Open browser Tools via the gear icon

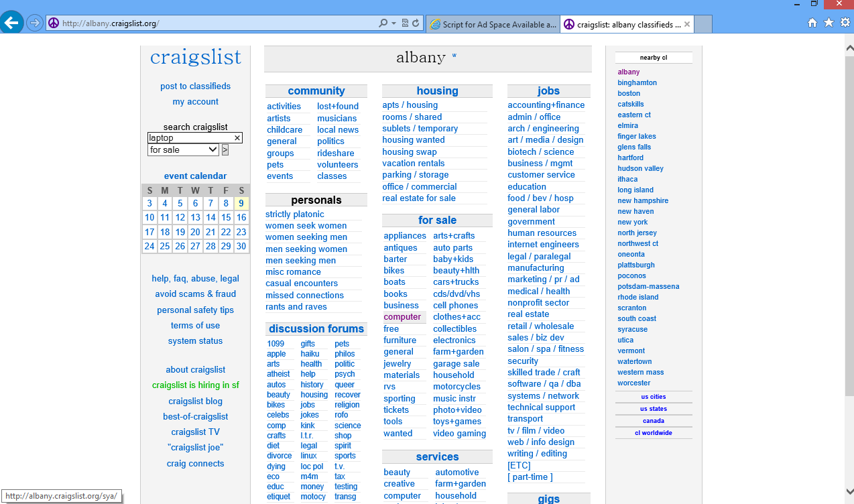coord(845,23)
